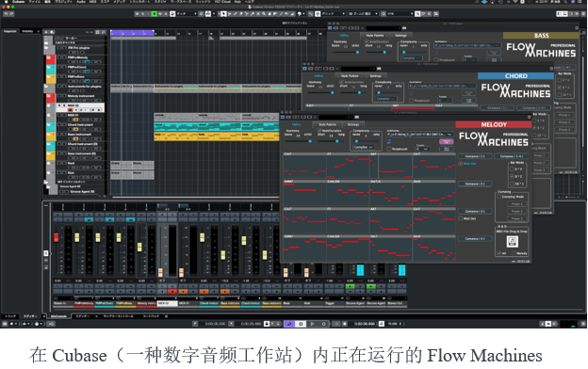Click Compose (1) in Melody window
Screen dimensions: 588x369
click(x=475, y=156)
